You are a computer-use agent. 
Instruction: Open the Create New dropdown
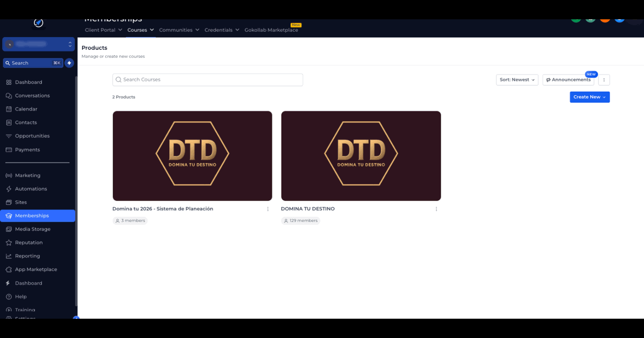point(590,97)
